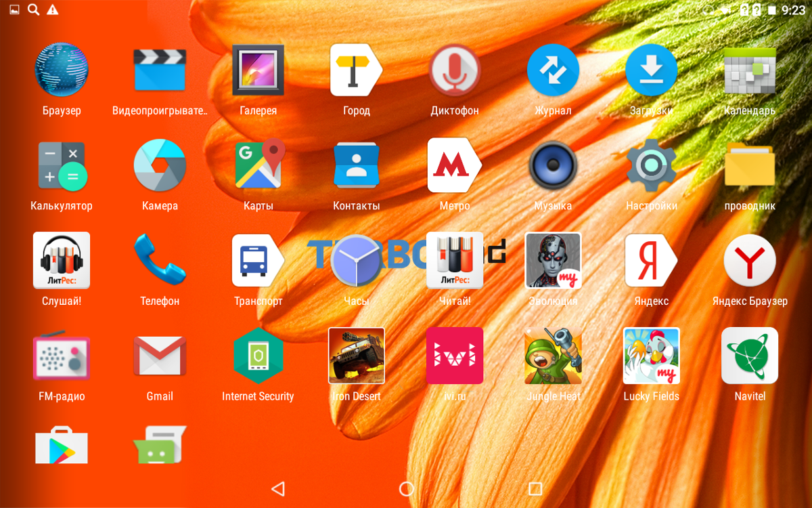Tap the warning triangle notification icon

pyautogui.click(x=52, y=9)
